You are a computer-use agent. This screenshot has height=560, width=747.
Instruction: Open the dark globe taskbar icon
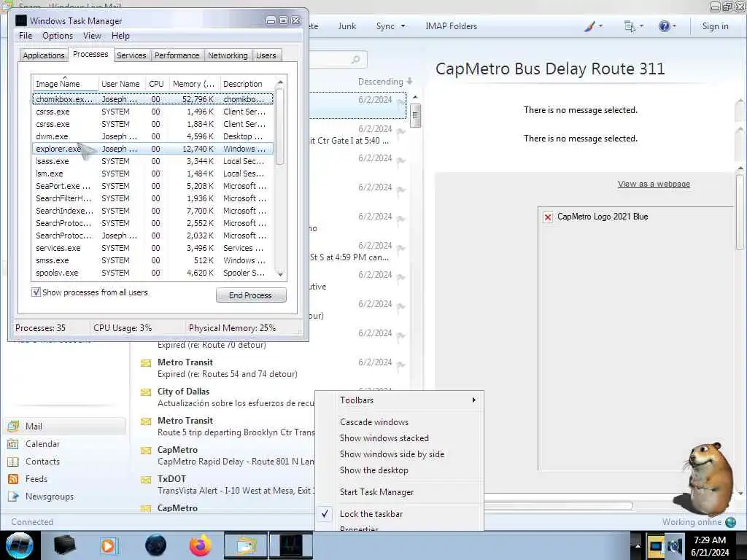156,545
